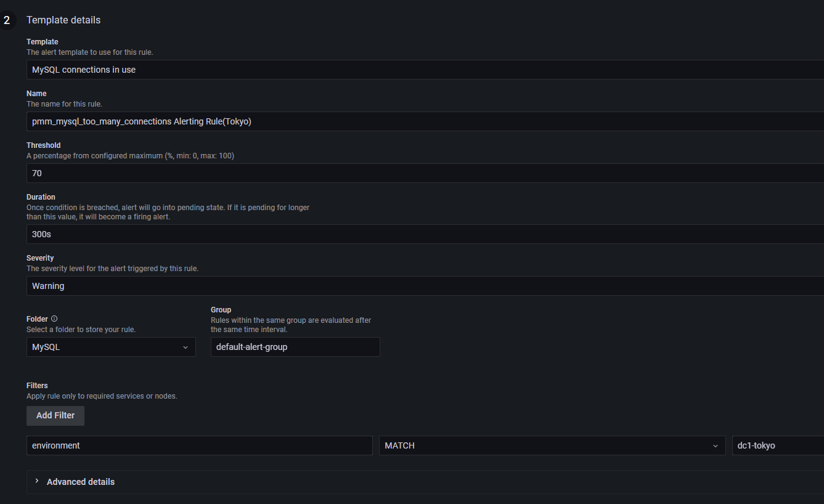The height and width of the screenshot is (504, 824).
Task: Open the Template field showing MySQL connections in use
Action: [x=425, y=70]
